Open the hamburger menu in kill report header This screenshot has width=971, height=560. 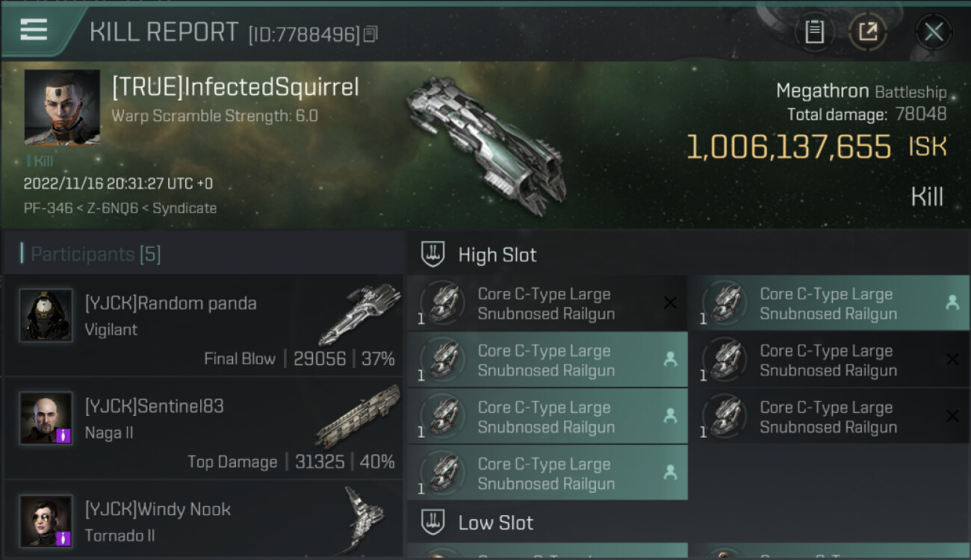pyautogui.click(x=34, y=29)
